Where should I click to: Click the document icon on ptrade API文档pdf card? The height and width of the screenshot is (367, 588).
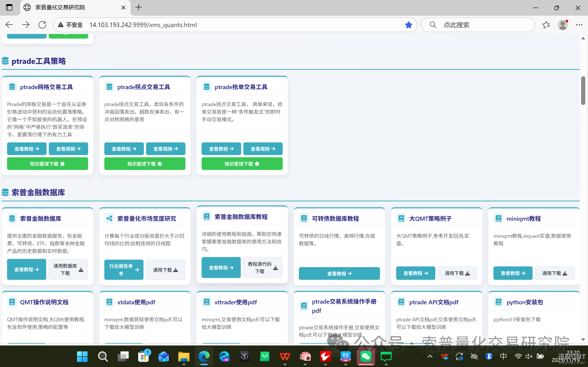tap(401, 302)
